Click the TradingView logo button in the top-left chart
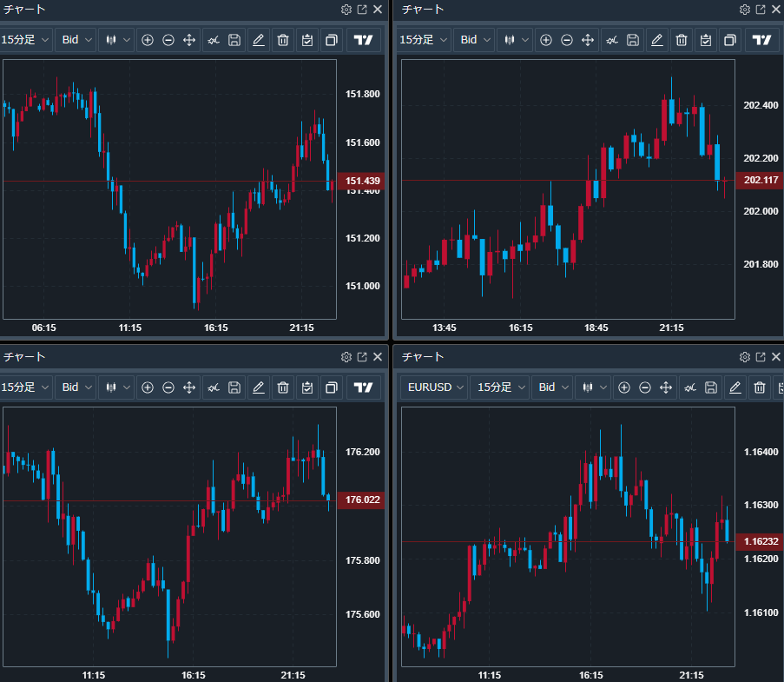The height and width of the screenshot is (682, 784). pos(365,40)
